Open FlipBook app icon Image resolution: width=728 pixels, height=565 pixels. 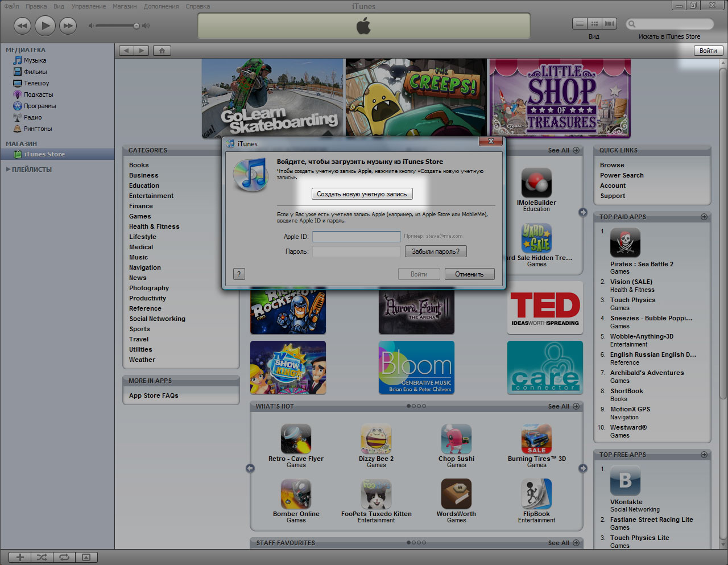click(x=536, y=494)
